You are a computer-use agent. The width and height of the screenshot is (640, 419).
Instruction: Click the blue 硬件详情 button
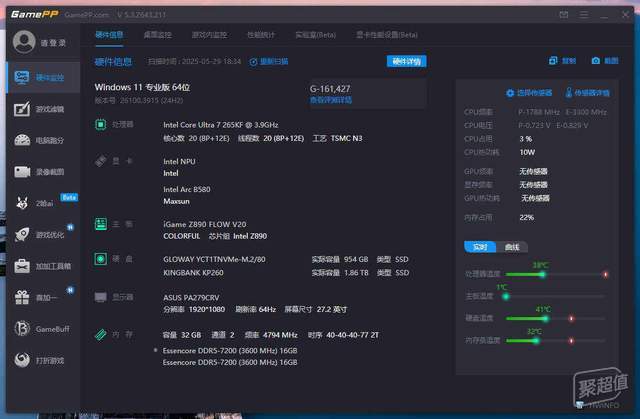coord(407,61)
